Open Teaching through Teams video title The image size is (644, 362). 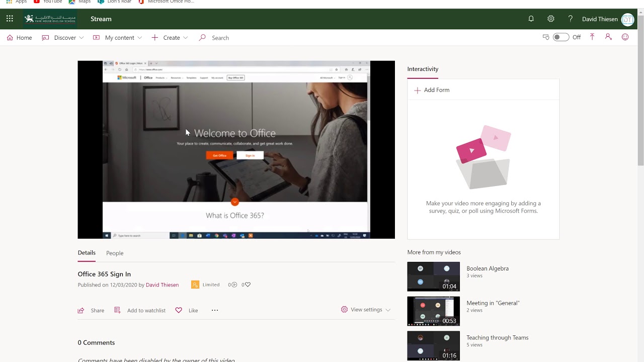498,338
